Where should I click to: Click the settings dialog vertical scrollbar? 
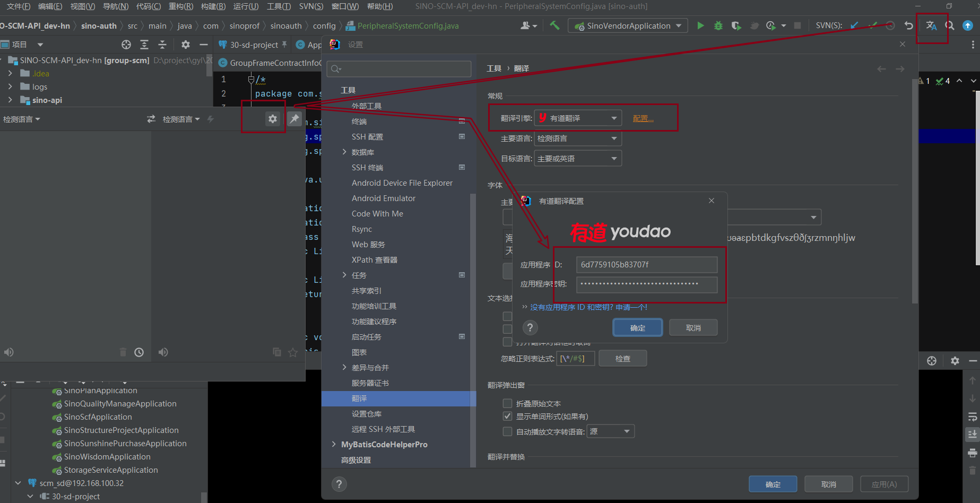click(x=914, y=191)
